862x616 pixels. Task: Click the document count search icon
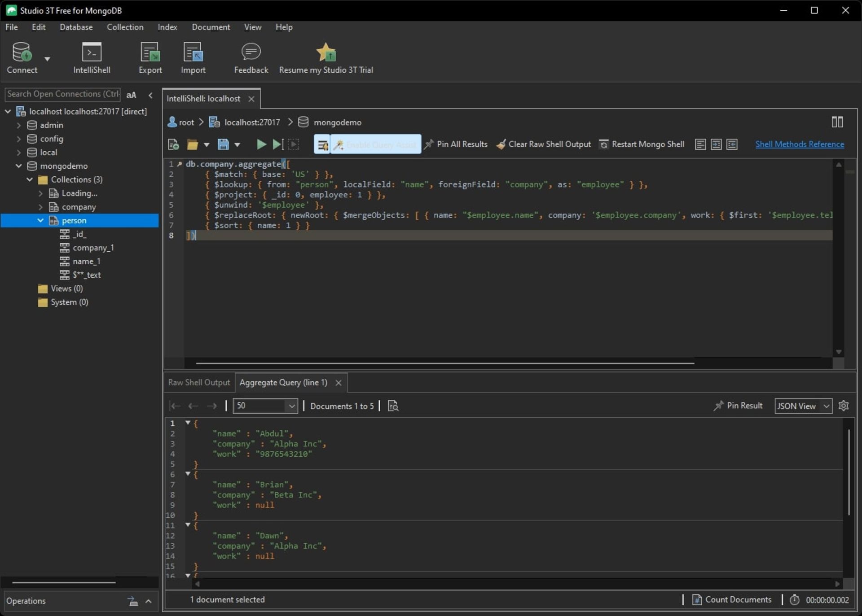394,406
